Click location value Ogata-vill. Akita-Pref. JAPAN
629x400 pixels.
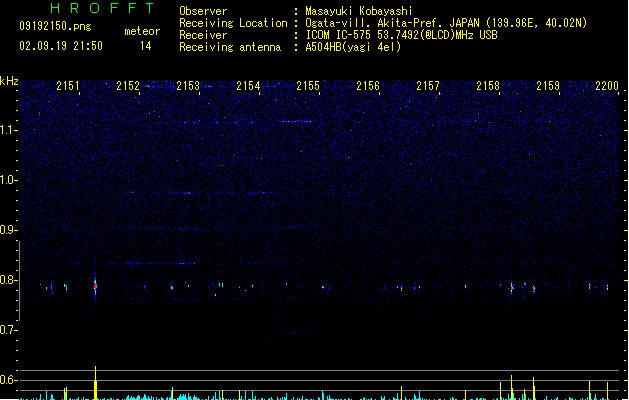point(392,23)
